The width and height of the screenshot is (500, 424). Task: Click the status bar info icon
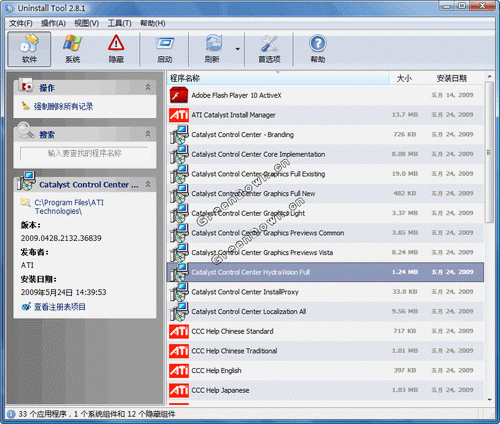(x=11, y=414)
